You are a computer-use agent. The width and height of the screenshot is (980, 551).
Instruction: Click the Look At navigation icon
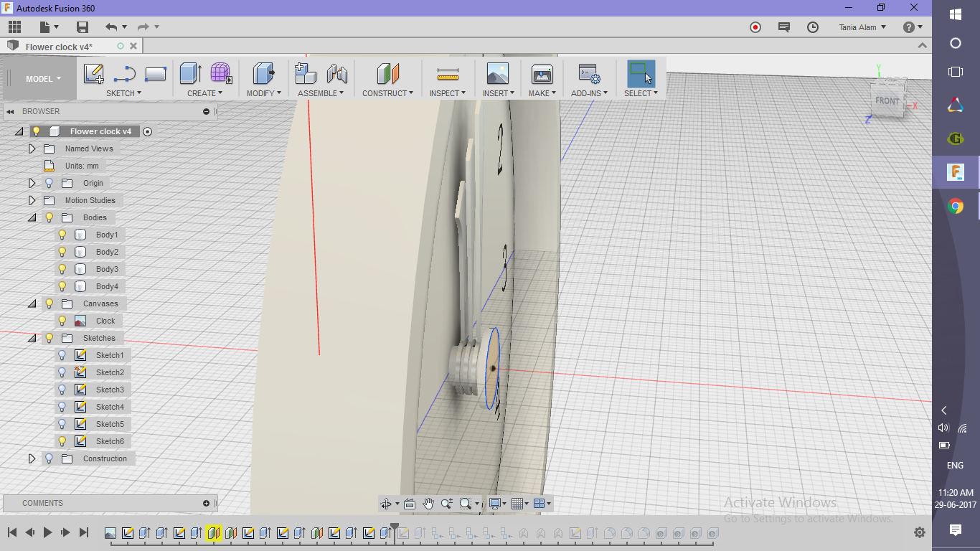410,504
